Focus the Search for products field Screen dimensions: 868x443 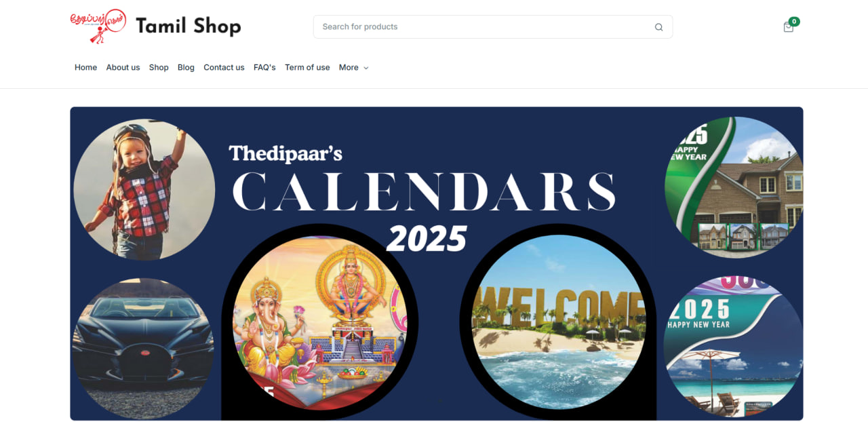click(493, 27)
